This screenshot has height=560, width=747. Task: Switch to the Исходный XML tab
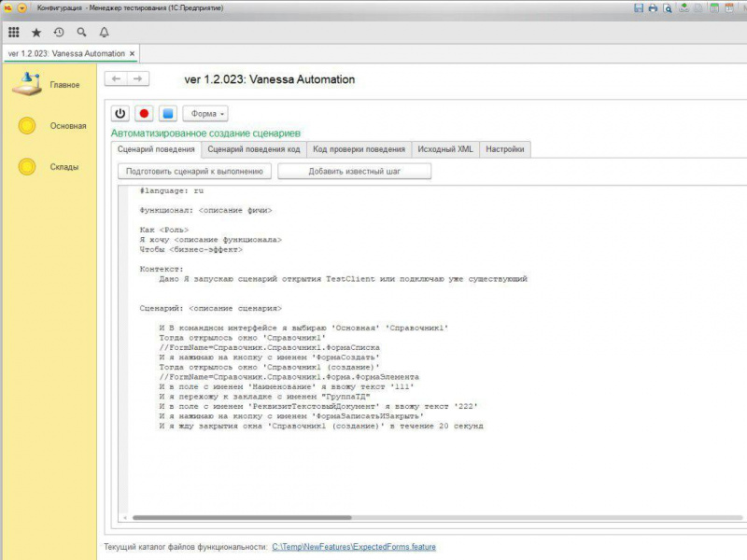point(444,149)
